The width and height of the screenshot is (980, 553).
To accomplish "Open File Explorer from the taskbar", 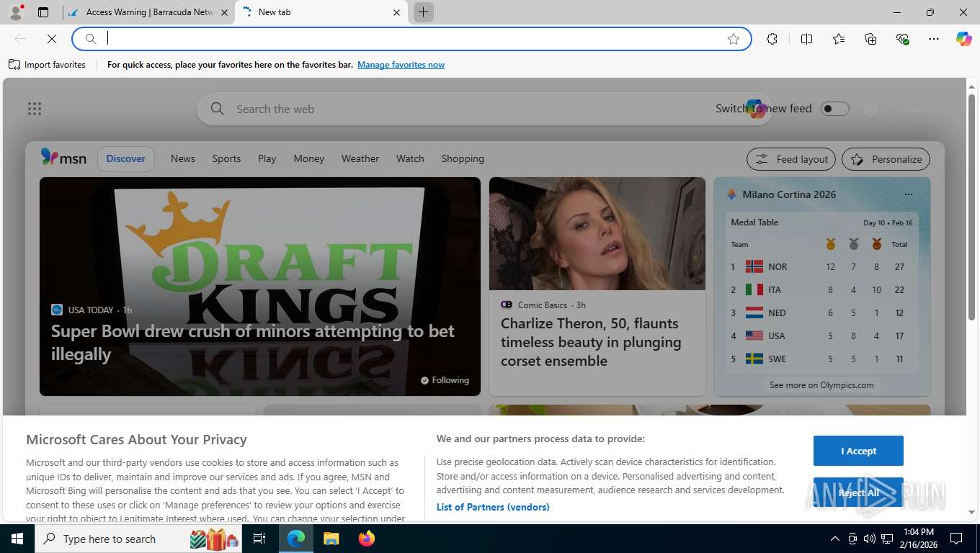I will (331, 539).
